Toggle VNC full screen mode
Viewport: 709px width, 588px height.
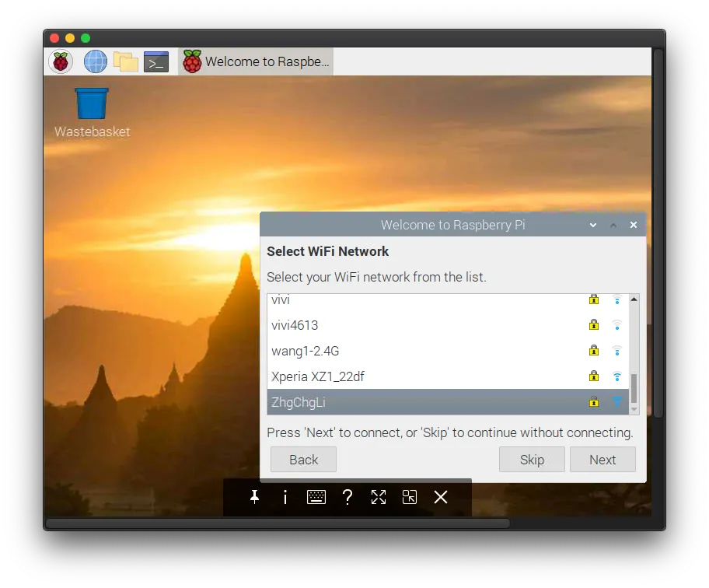pyautogui.click(x=379, y=497)
